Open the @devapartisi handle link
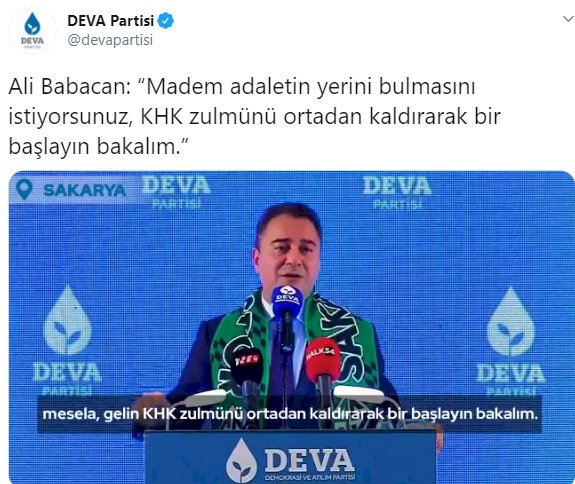 [x=110, y=40]
